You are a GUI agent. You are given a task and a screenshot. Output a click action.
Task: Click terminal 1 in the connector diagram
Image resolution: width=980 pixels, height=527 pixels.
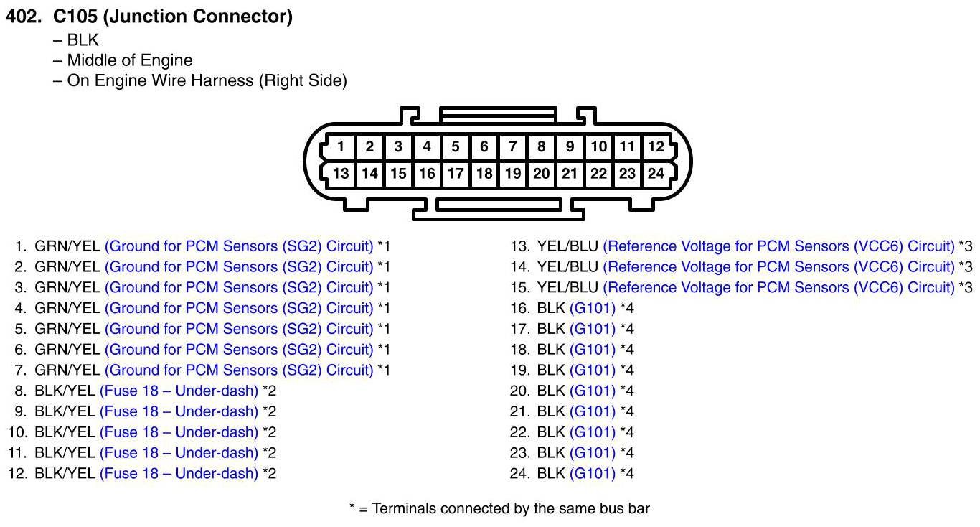(341, 147)
